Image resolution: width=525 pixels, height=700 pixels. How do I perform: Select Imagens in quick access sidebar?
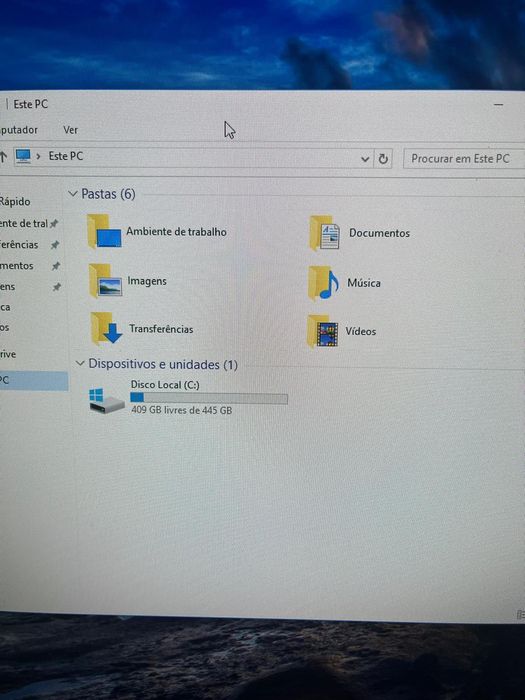point(8,287)
